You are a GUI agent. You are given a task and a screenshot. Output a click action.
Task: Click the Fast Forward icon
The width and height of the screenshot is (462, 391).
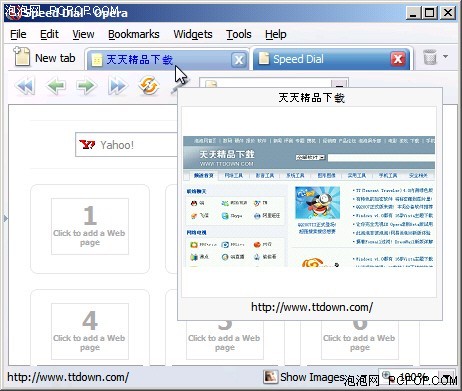tap(117, 86)
